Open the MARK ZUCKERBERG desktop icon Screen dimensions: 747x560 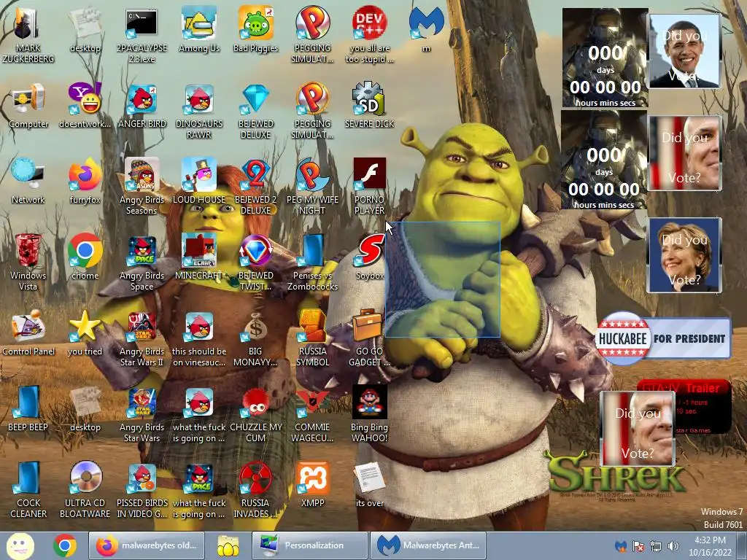point(28,35)
